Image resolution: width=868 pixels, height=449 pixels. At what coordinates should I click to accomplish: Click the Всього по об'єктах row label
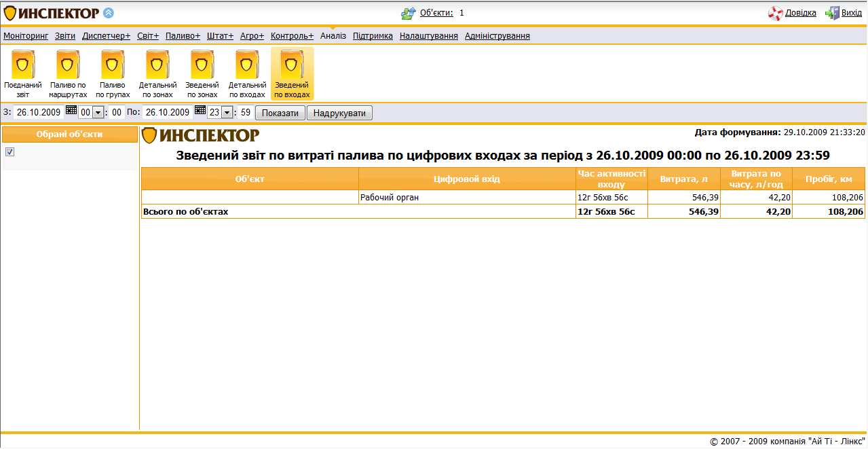[185, 212]
